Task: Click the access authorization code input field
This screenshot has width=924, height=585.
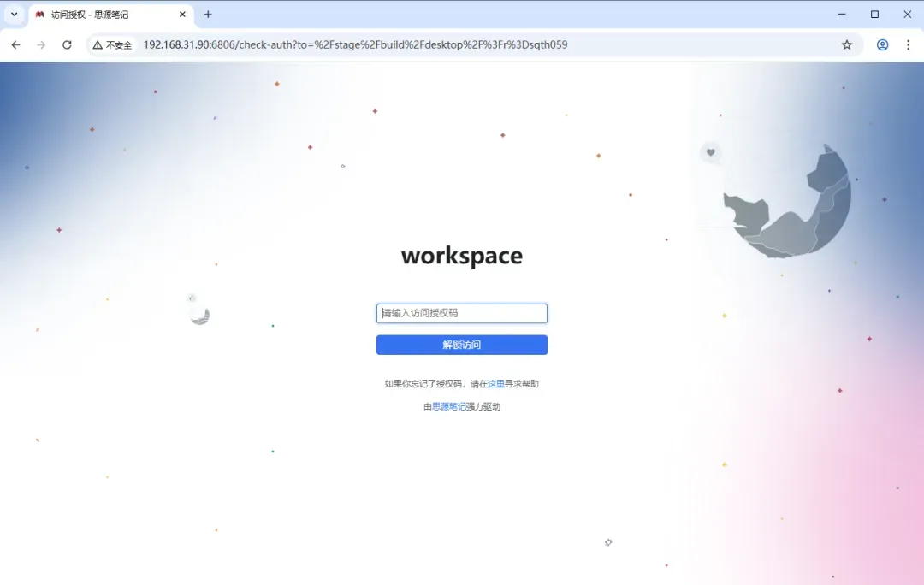Action: (x=461, y=313)
